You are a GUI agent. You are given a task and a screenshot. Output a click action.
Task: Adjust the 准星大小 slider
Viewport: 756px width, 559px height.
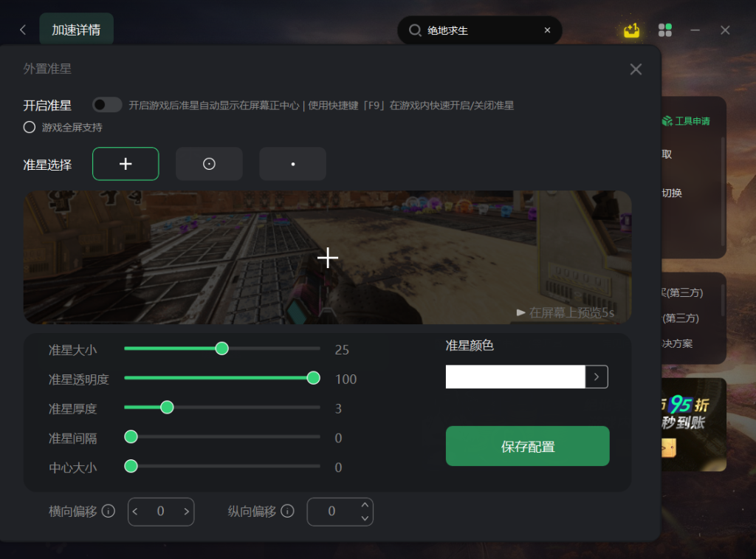[221, 349]
